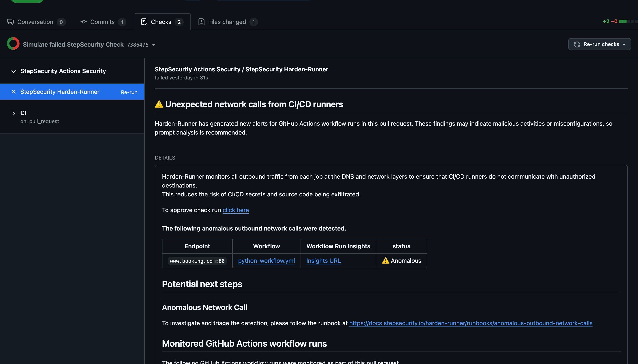Screen dimensions: 638x364
Task: Click the 'Potential next steps' heading
Action: click(202, 284)
